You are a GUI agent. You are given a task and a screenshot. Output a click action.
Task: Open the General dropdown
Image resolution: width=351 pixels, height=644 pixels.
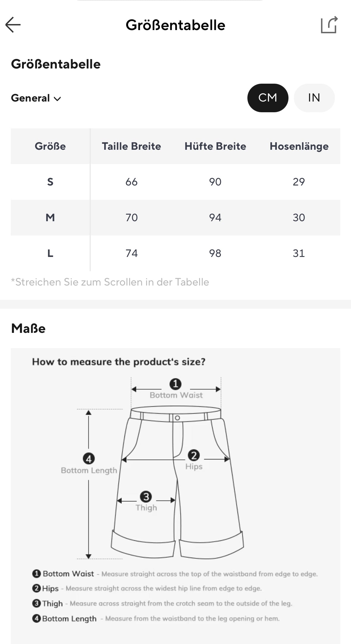click(30, 98)
